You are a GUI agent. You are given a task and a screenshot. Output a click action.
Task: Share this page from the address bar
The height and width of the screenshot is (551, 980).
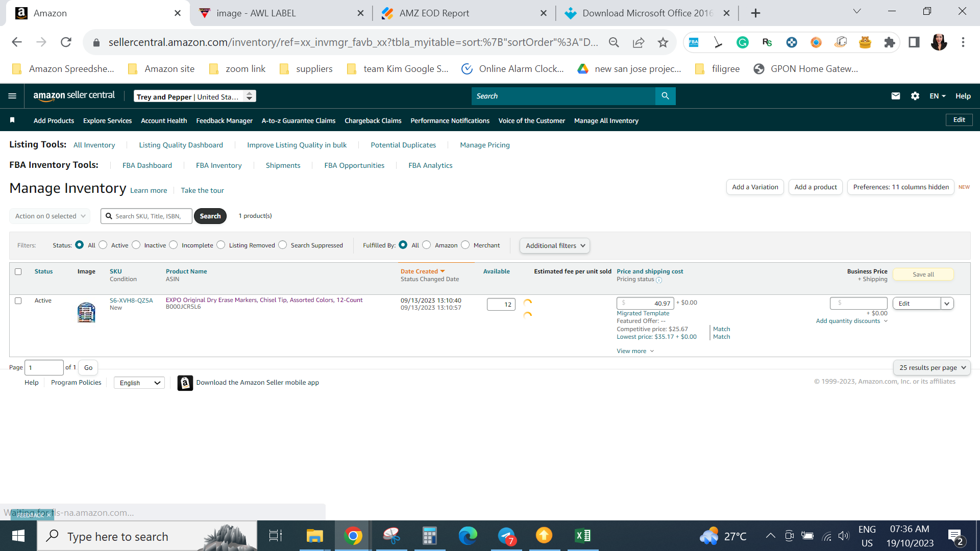pos(639,42)
